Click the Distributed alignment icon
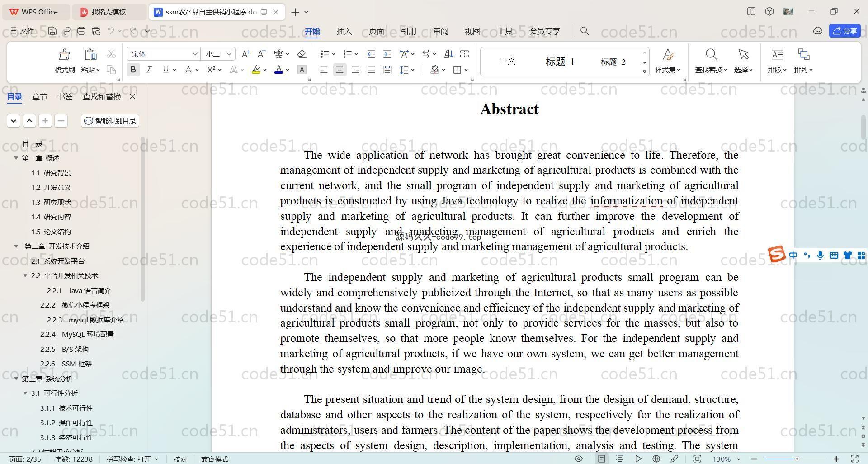 coord(387,70)
